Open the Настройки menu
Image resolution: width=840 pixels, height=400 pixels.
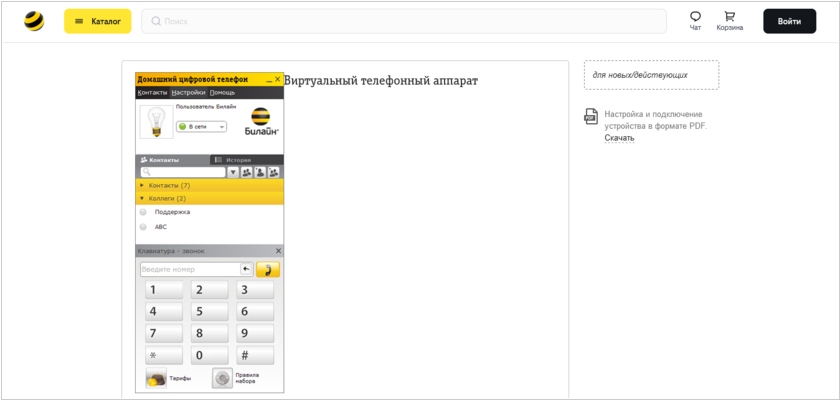[188, 92]
